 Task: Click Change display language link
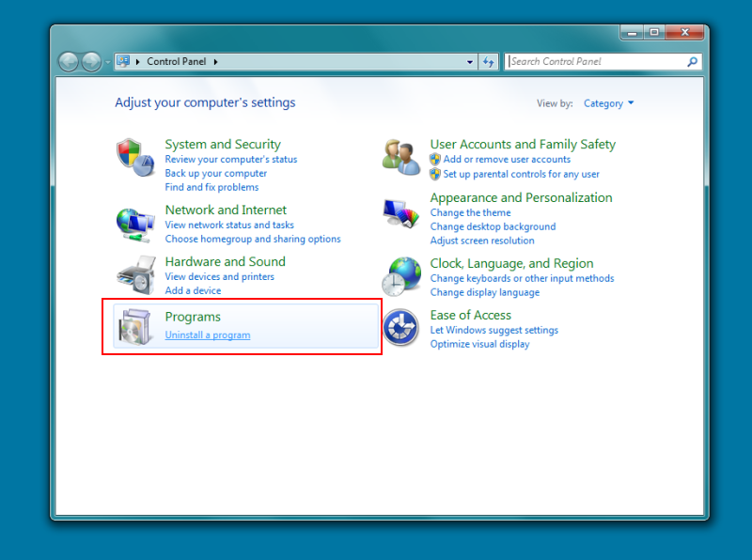[x=485, y=292]
